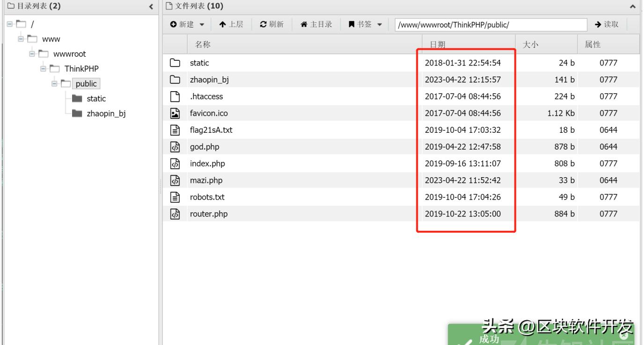Open the 书签 bookmarks dropdown
Screen dimensions: 644x345
[365, 24]
